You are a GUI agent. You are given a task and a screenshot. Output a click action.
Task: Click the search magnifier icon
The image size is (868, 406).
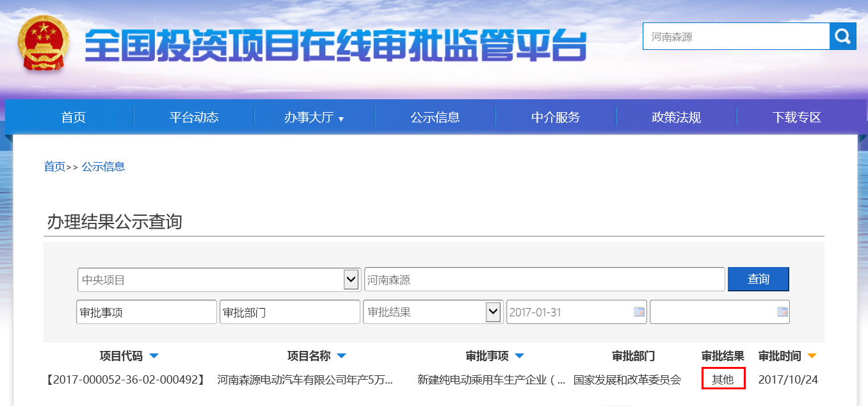click(x=843, y=36)
